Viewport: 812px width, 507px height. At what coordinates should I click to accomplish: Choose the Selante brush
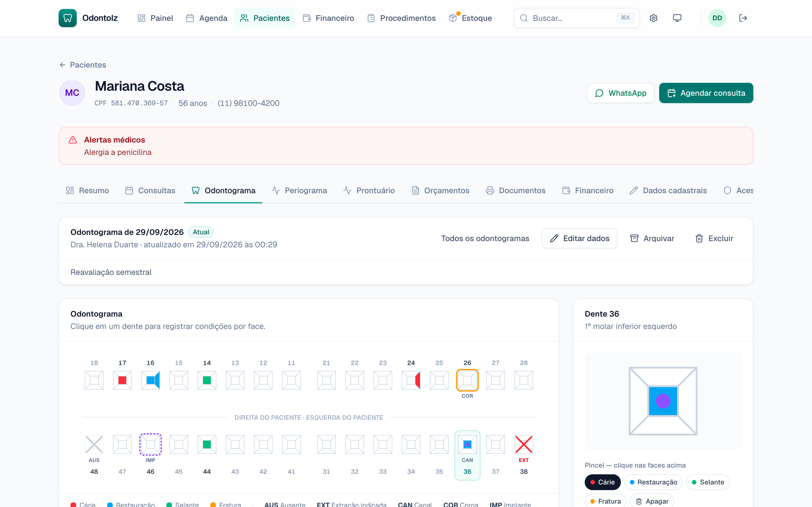[708, 482]
